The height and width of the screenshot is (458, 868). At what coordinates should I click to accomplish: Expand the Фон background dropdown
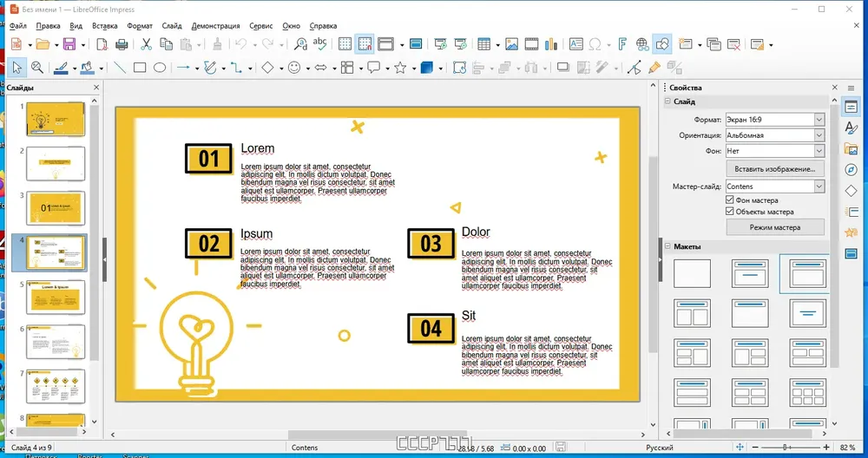[819, 150]
